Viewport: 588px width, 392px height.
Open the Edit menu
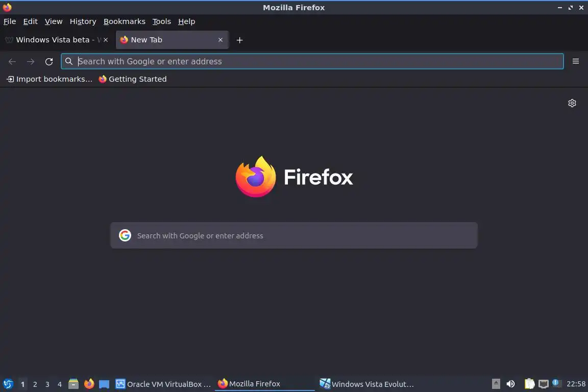tap(31, 21)
